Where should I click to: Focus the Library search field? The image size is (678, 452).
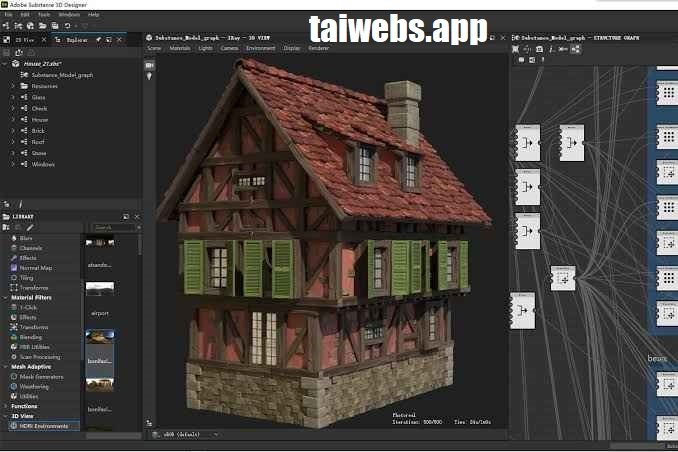[114, 228]
